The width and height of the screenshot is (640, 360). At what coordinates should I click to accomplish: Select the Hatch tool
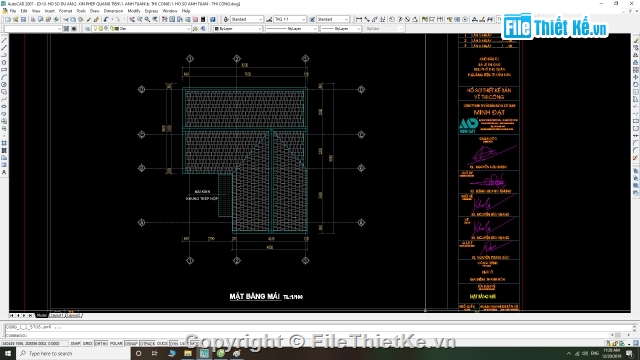pyautogui.click(x=4, y=143)
